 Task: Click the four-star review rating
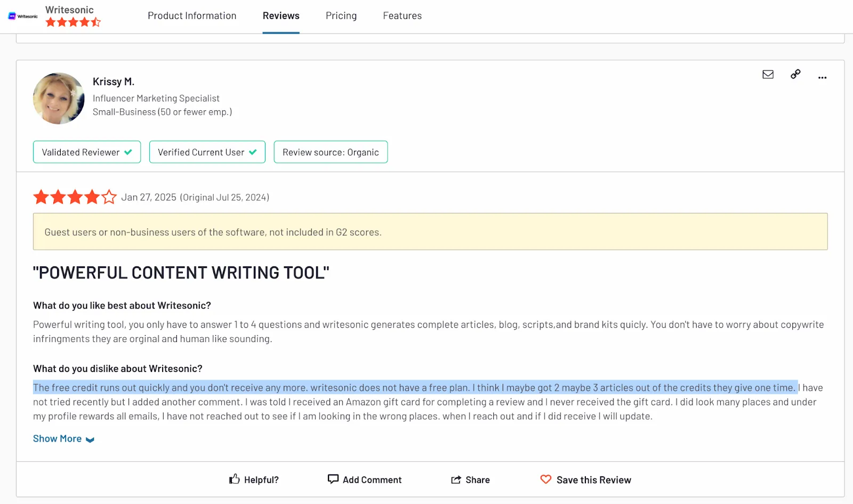(75, 197)
